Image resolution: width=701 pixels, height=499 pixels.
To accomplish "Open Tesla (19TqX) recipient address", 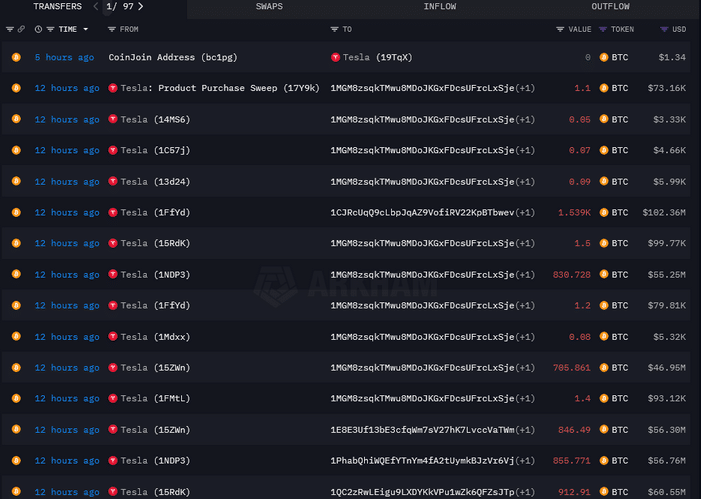I will pyautogui.click(x=377, y=57).
